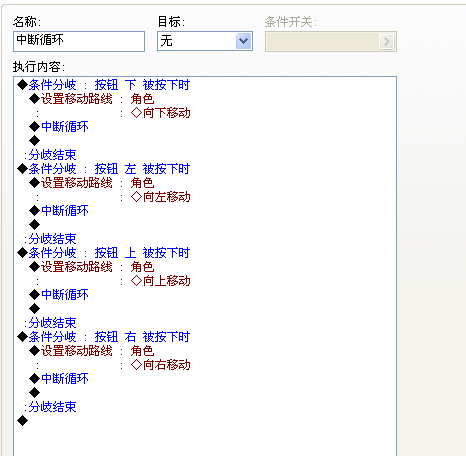Open the 目标 dropdown showing 无
This screenshot has height=456, width=466.
click(205, 41)
